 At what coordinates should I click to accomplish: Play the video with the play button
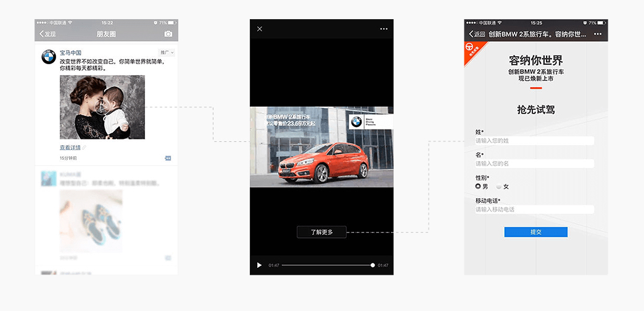tap(259, 265)
